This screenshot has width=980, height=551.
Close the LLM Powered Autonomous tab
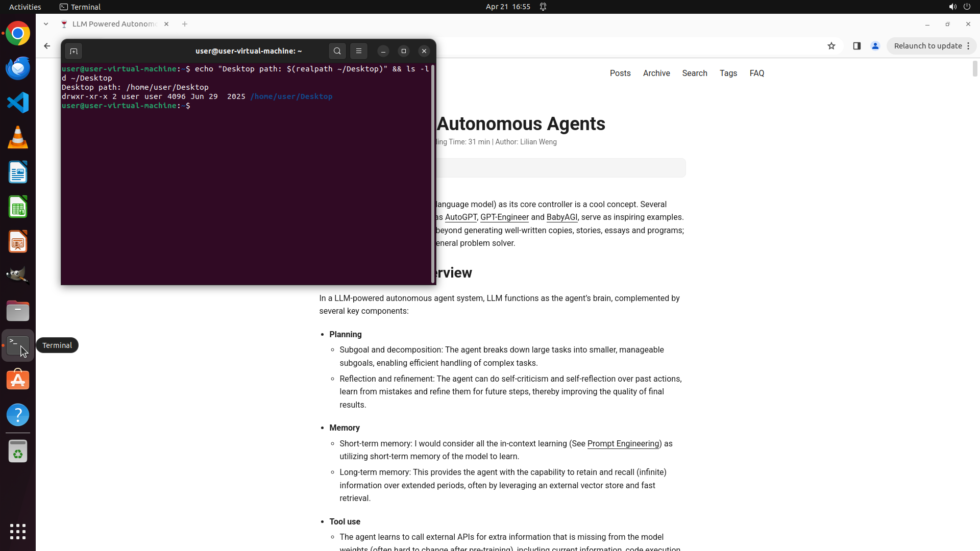166,24
